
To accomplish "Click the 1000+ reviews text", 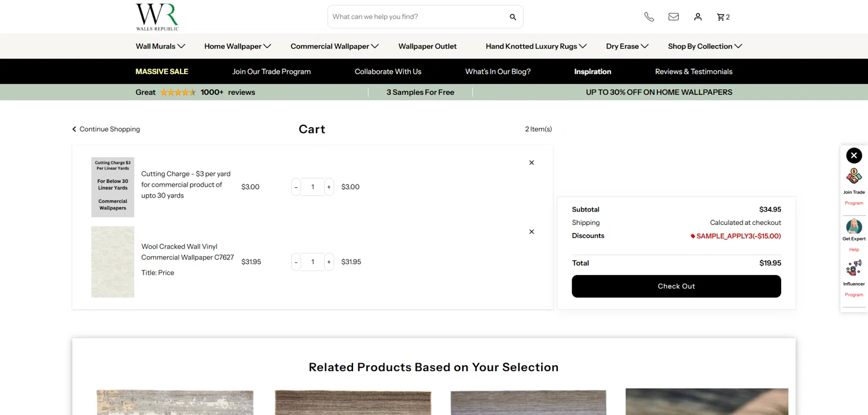I will tap(228, 92).
